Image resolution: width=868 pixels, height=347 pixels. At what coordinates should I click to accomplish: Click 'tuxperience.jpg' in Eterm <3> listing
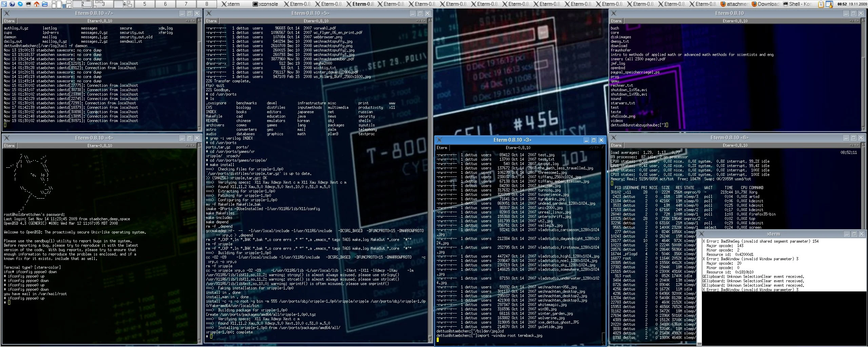pyautogui.click(x=553, y=195)
